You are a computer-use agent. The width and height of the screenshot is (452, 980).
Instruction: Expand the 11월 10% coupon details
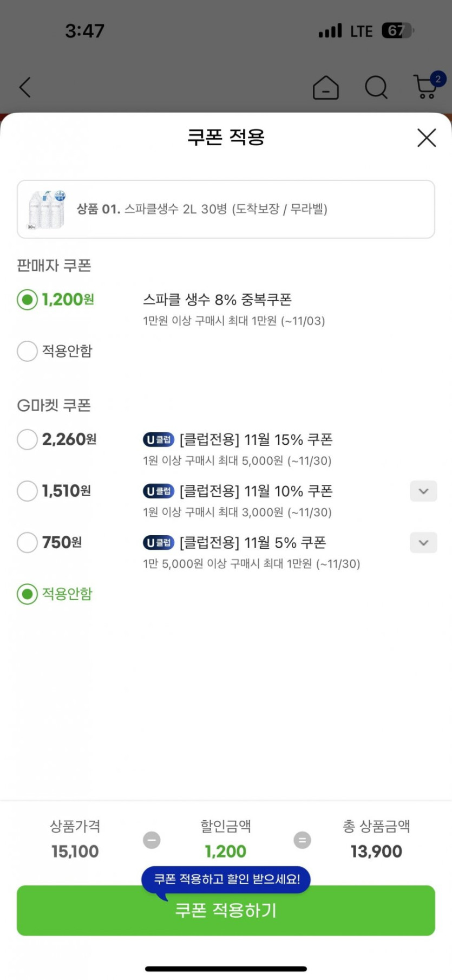pos(423,491)
